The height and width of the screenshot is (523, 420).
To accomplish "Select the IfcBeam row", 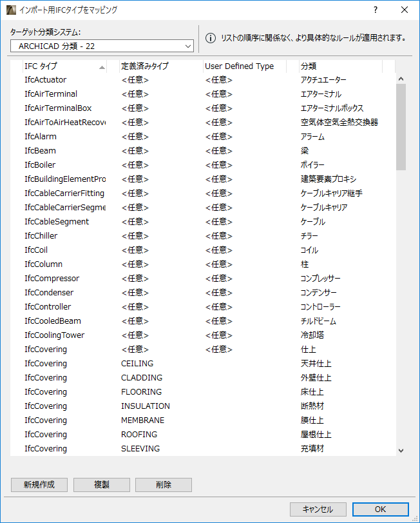I will coord(203,151).
